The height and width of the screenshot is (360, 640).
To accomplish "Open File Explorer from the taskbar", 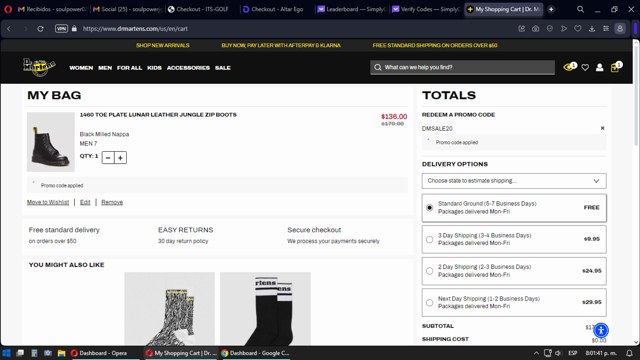I will 61,353.
